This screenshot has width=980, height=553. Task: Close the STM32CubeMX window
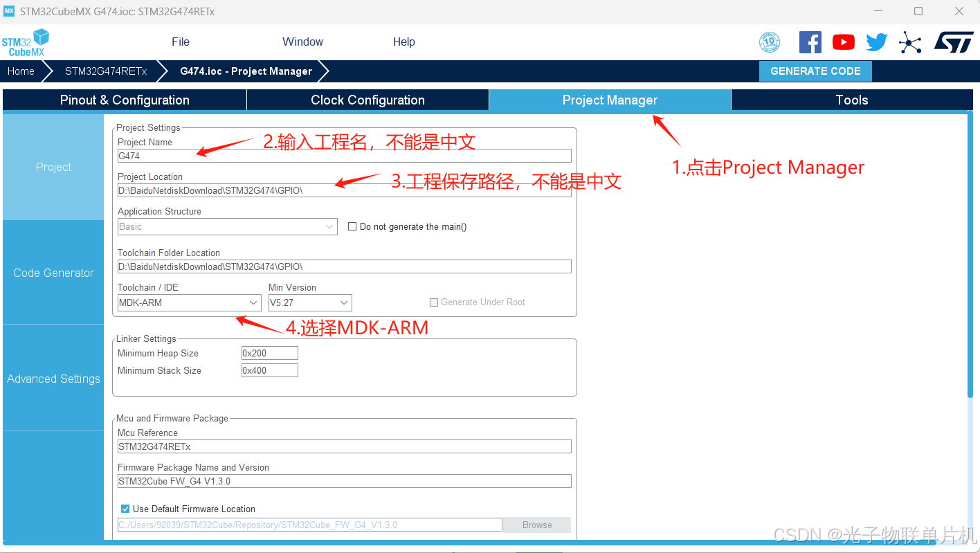(959, 11)
